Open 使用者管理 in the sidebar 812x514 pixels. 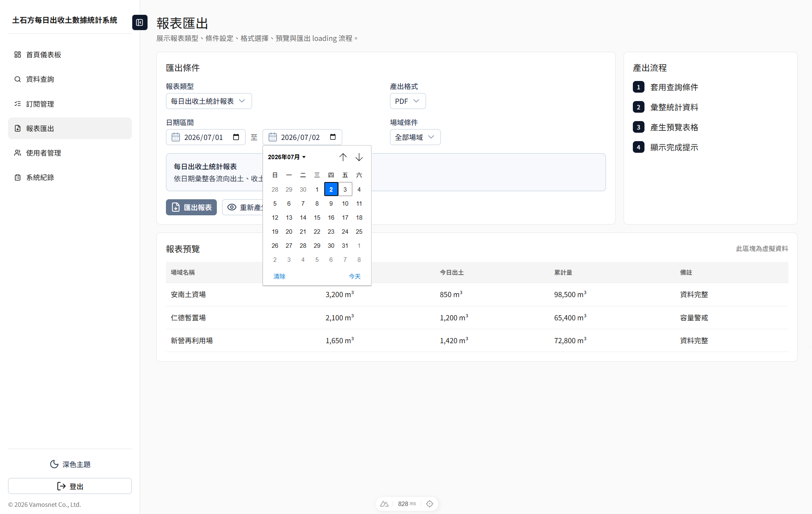70,153
